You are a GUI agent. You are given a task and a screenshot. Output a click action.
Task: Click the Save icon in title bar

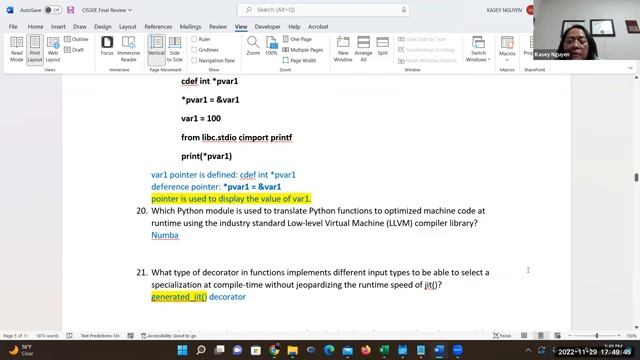71,10
